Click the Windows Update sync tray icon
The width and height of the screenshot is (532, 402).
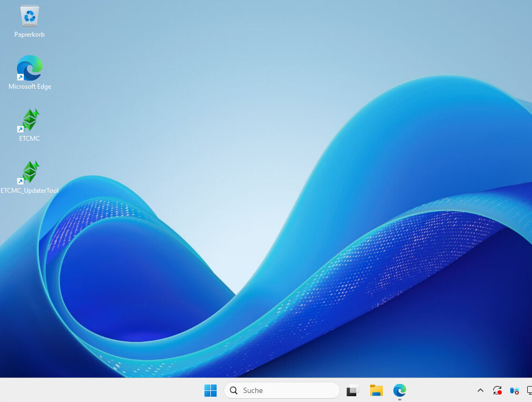pyautogui.click(x=497, y=390)
